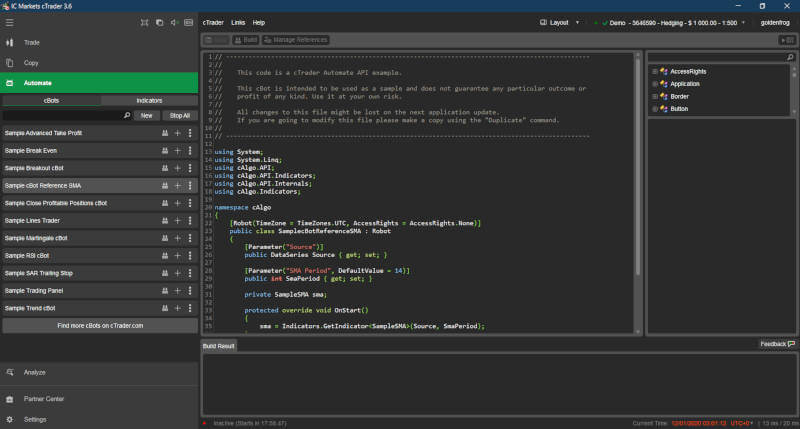This screenshot has width=800, height=429.
Task: Open three-dot menu for Sample Lines Trader
Action: click(190, 221)
